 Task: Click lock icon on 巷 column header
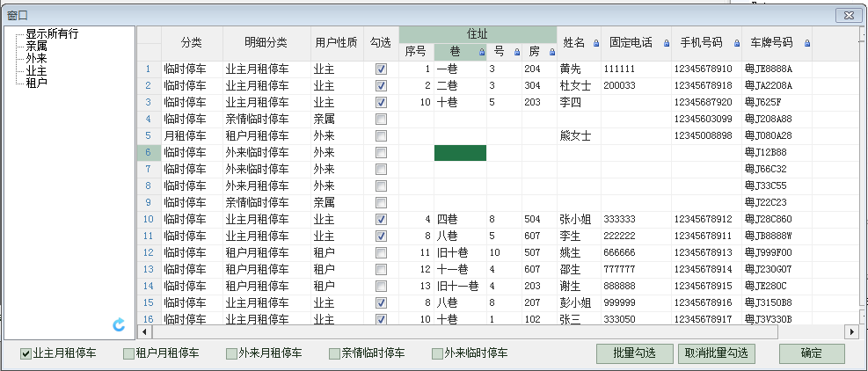point(482,52)
